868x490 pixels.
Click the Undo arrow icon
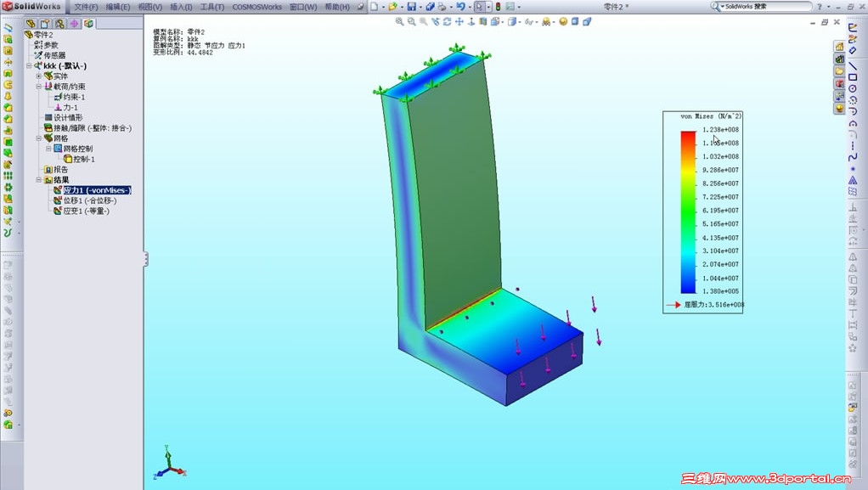click(460, 7)
